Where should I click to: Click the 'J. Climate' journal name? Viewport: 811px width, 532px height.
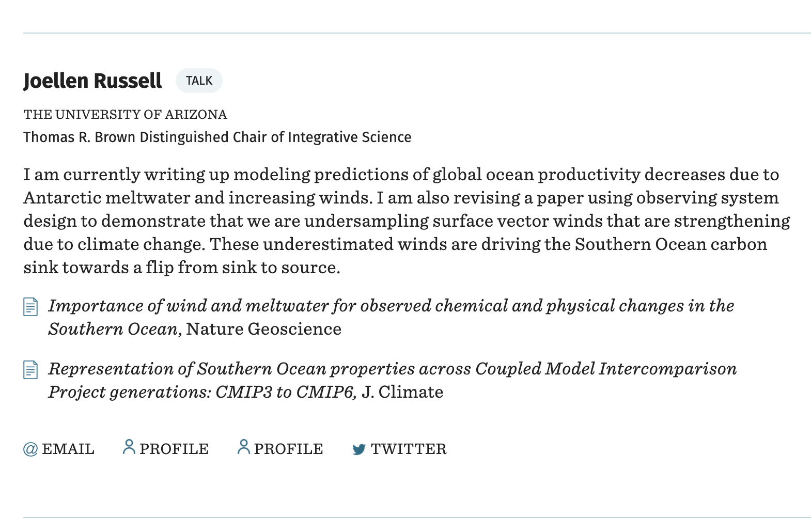pyautogui.click(x=402, y=392)
